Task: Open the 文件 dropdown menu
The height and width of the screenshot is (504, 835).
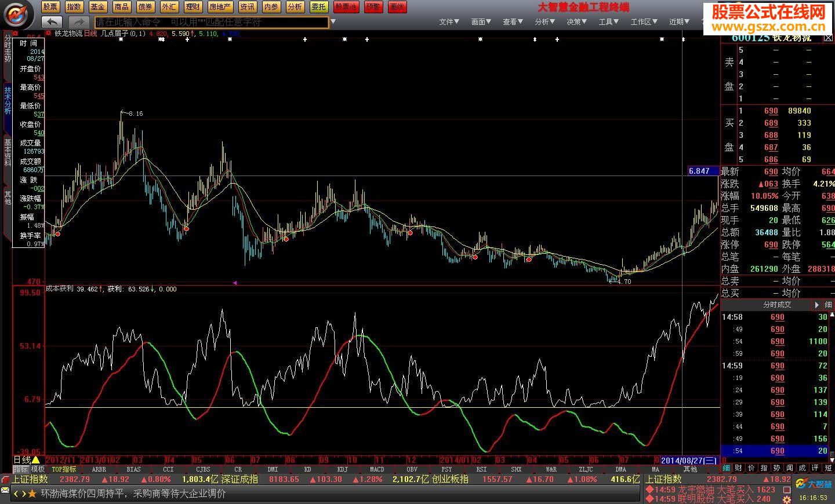Action: tap(449, 22)
